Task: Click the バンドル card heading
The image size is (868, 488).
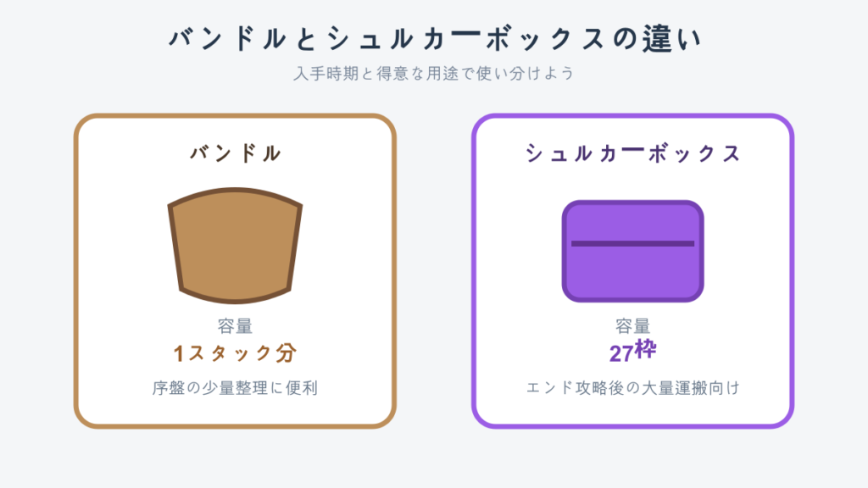Action: (x=235, y=153)
